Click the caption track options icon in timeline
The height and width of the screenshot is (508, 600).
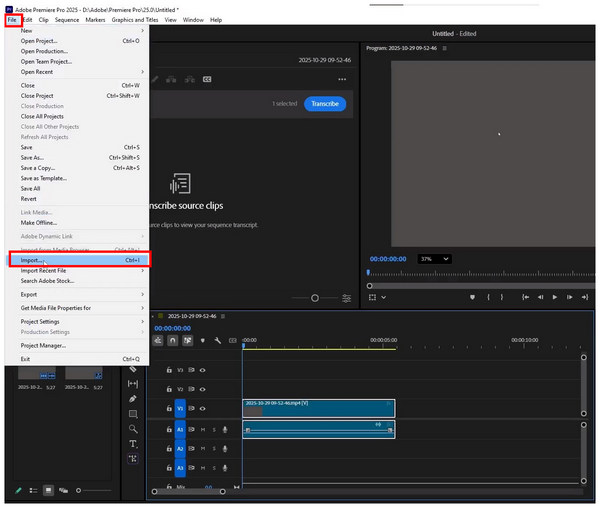[x=233, y=340]
